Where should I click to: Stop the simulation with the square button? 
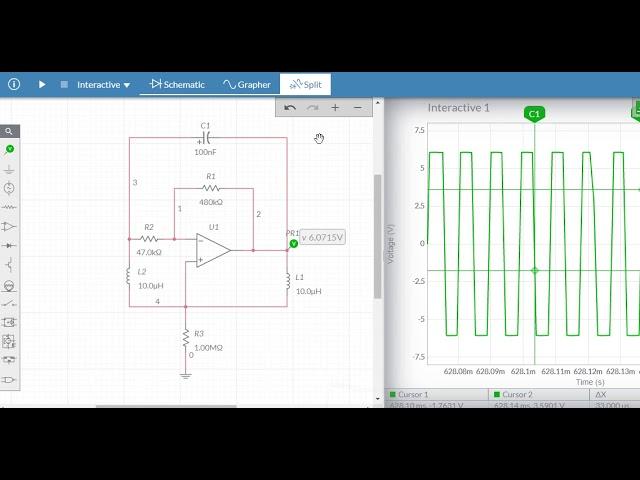pos(64,84)
